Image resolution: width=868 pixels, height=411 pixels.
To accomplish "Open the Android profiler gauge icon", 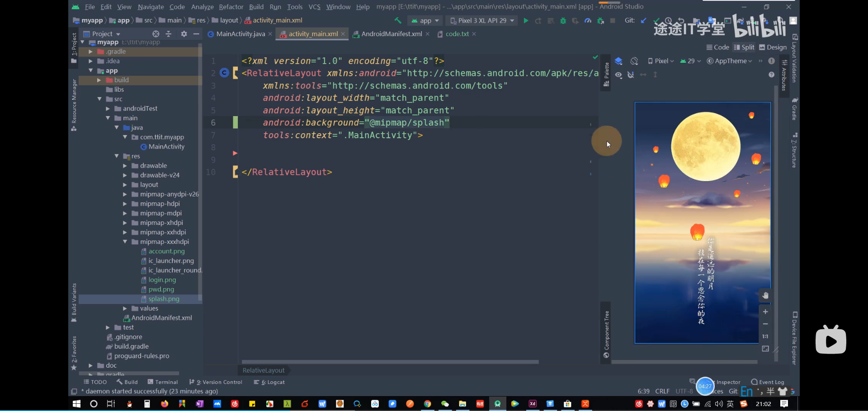I will pos(588,21).
